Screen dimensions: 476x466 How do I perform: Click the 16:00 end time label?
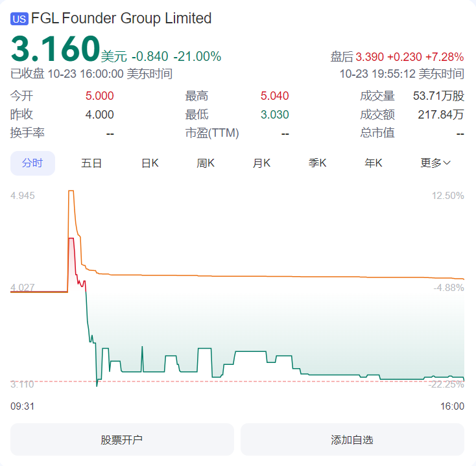click(452, 406)
